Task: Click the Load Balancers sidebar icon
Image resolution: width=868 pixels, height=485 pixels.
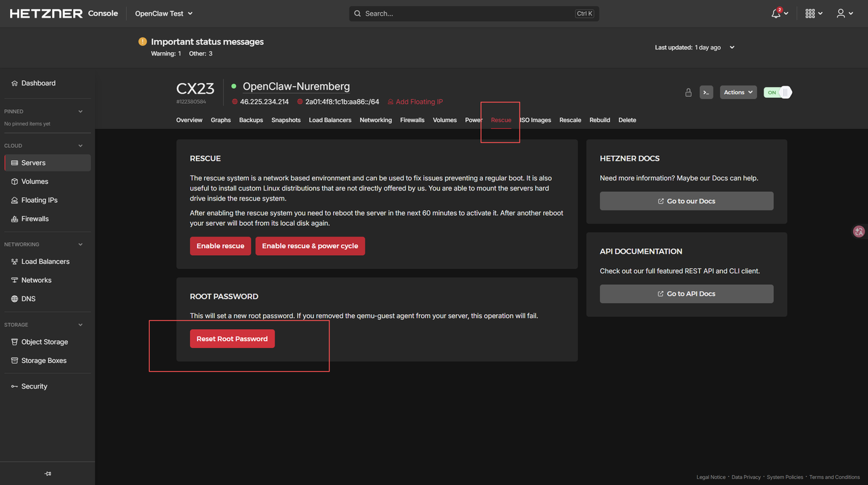Action: [15, 262]
